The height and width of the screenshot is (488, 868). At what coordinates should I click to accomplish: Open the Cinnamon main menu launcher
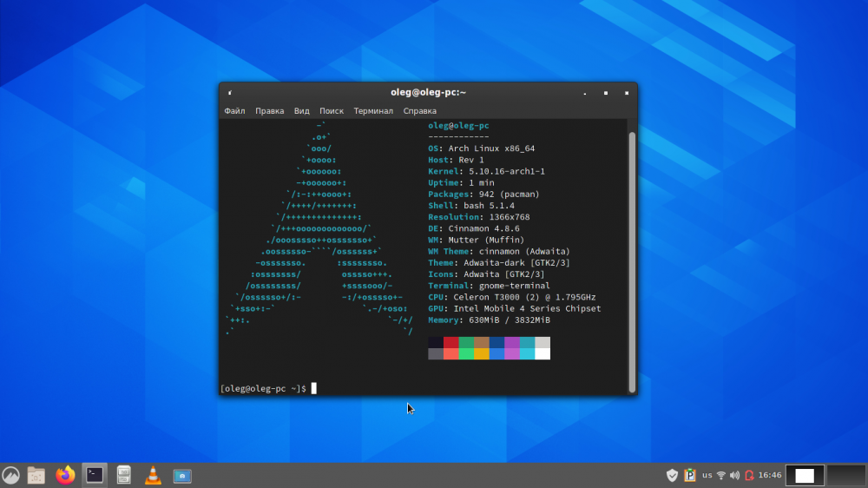[x=10, y=475]
